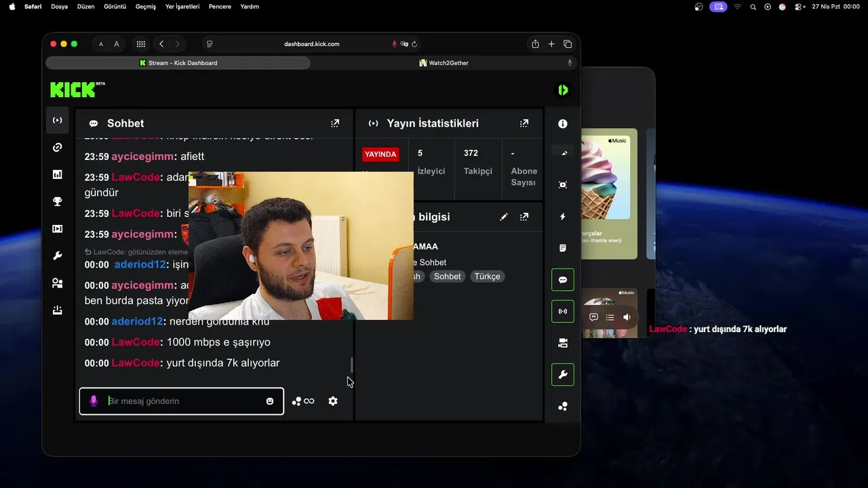The width and height of the screenshot is (868, 488).
Task: Open queue list icon in Music window
Action: point(610,317)
